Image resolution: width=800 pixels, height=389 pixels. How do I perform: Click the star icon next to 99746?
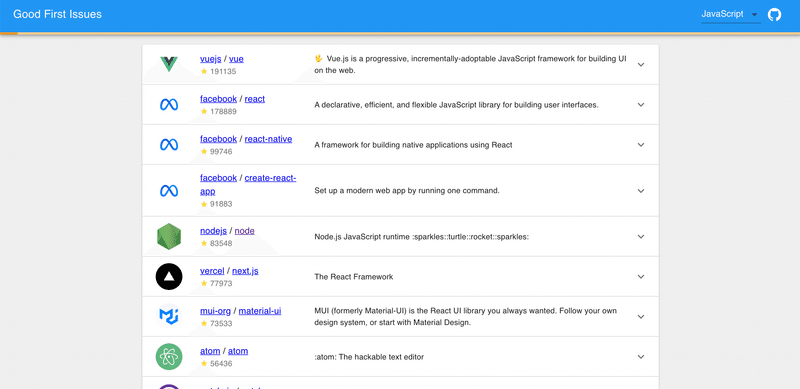click(204, 152)
